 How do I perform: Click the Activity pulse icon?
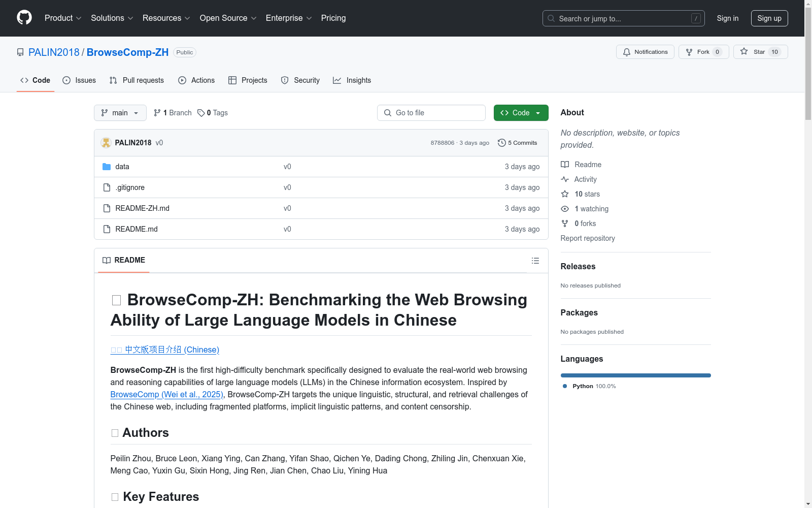point(565,179)
